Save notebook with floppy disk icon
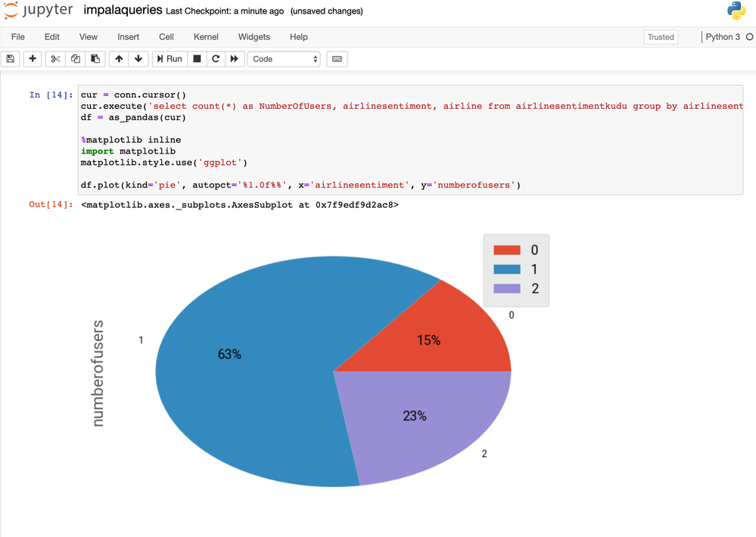This screenshot has height=537, width=756. click(10, 59)
